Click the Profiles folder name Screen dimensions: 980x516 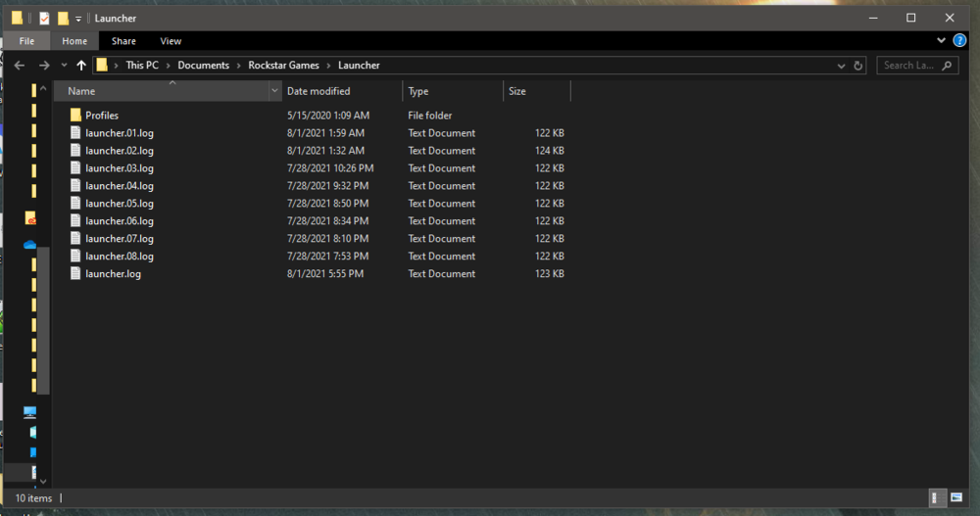[x=102, y=116]
